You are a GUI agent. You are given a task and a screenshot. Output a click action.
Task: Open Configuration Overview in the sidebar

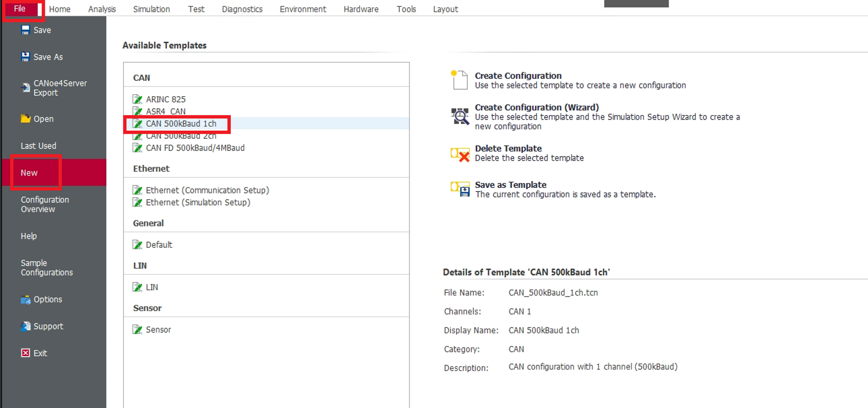click(45, 204)
